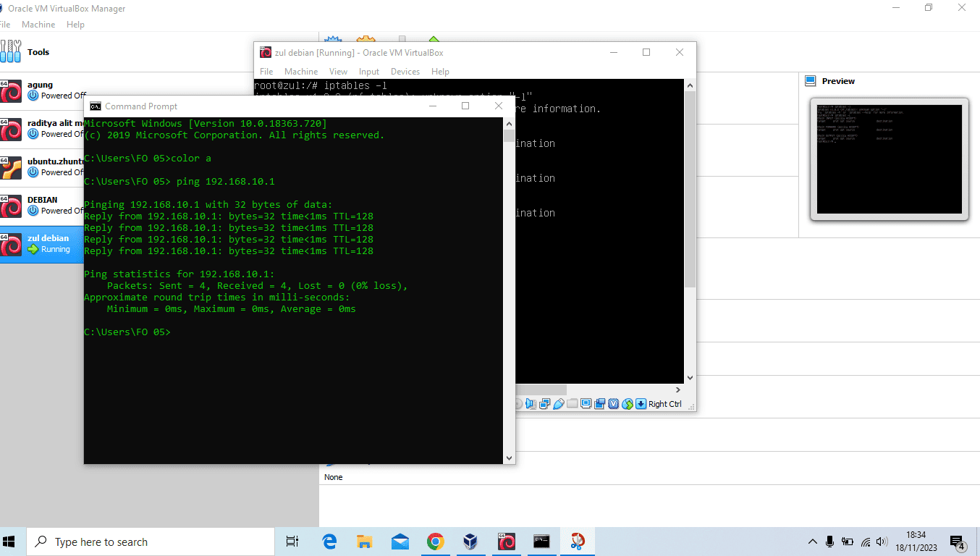Open the notification center with 4 notifications
The image size is (980, 556).
958,543
